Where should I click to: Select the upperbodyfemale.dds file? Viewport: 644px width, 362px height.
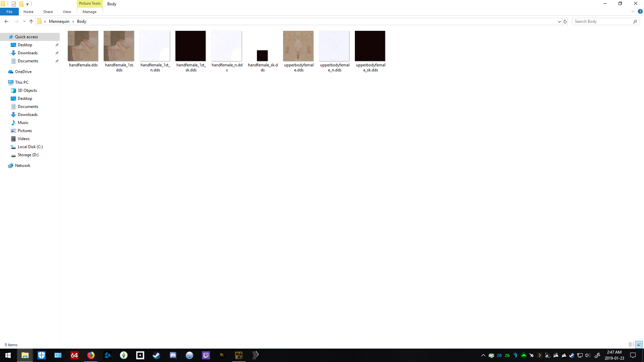click(x=298, y=51)
